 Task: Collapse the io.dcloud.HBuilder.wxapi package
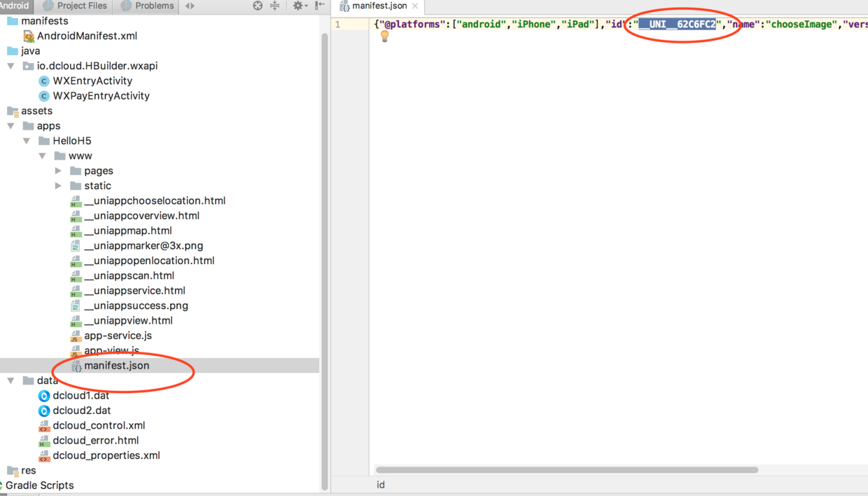(x=11, y=66)
